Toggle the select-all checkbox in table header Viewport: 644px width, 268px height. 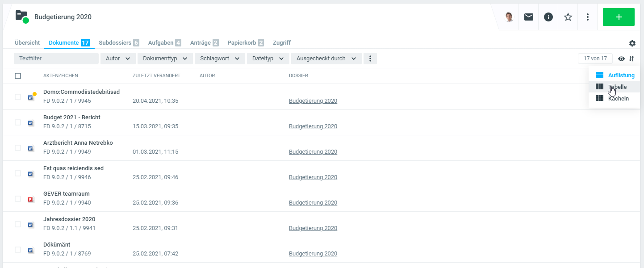(18, 76)
